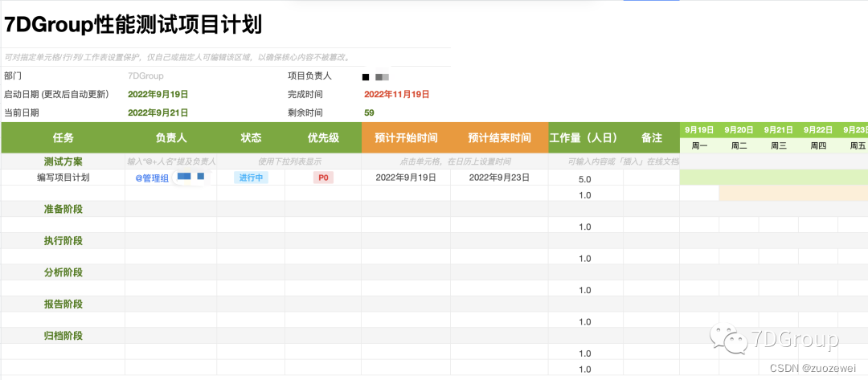Click the owner hint cell 输入"@+人名"提及负责人
This screenshot has width=868, height=380.
[x=171, y=161]
